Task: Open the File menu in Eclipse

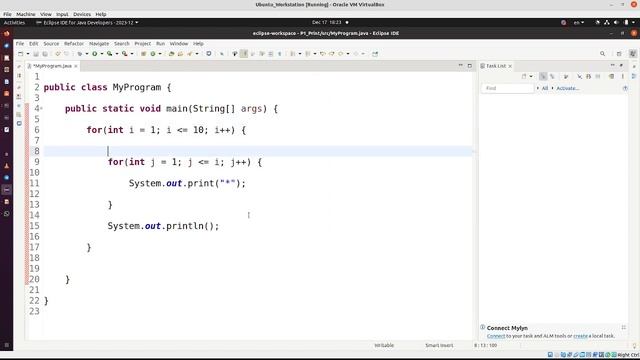Action: pyautogui.click(x=20, y=44)
